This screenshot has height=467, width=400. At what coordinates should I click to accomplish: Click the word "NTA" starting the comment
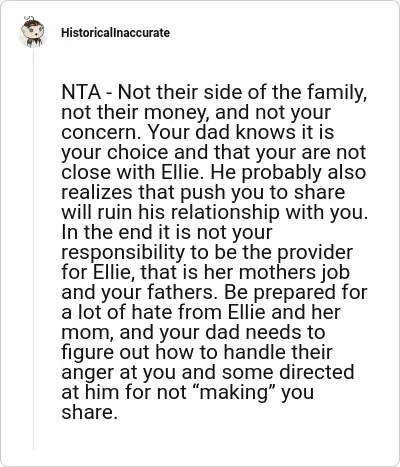pos(81,92)
